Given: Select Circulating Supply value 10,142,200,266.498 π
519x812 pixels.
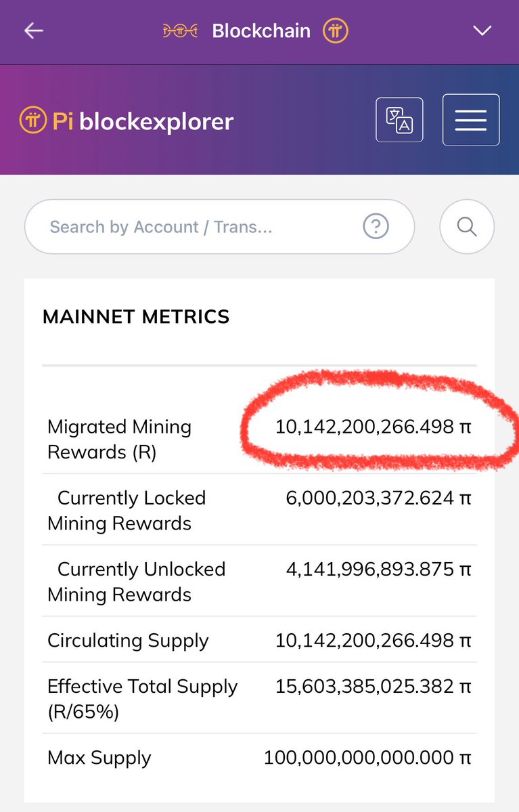Looking at the screenshot, I should pyautogui.click(x=373, y=641).
